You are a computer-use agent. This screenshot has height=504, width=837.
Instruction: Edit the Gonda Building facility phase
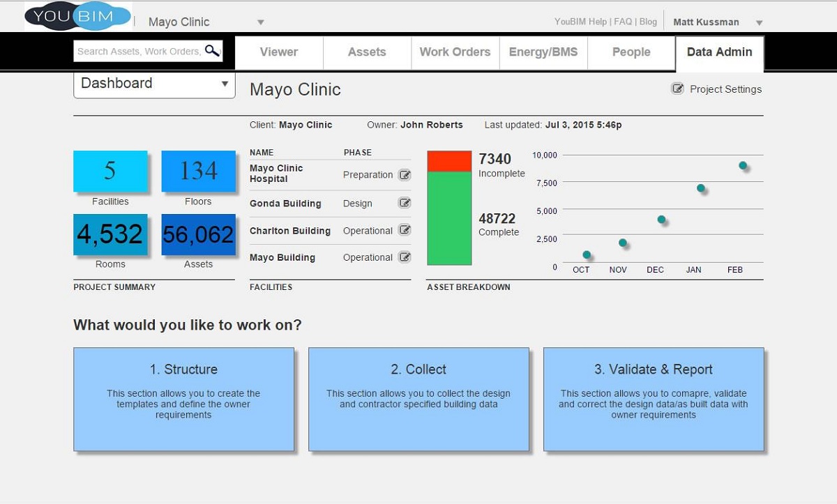coord(405,203)
